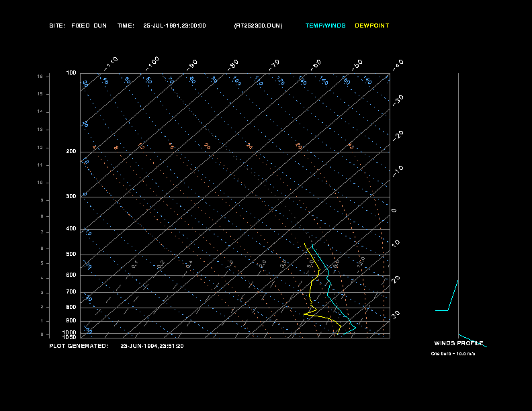Click the 900 pressure level label
Image resolution: width=532 pixels, height=411 pixels.
click(x=71, y=320)
